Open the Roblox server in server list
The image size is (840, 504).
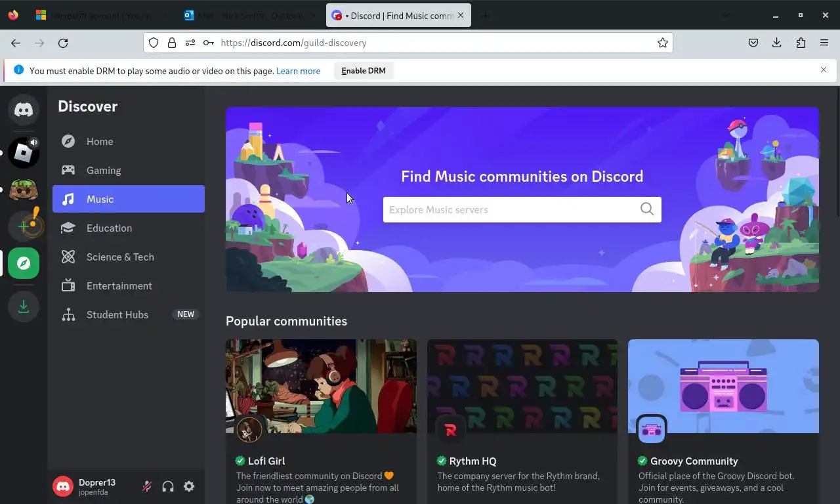[24, 153]
